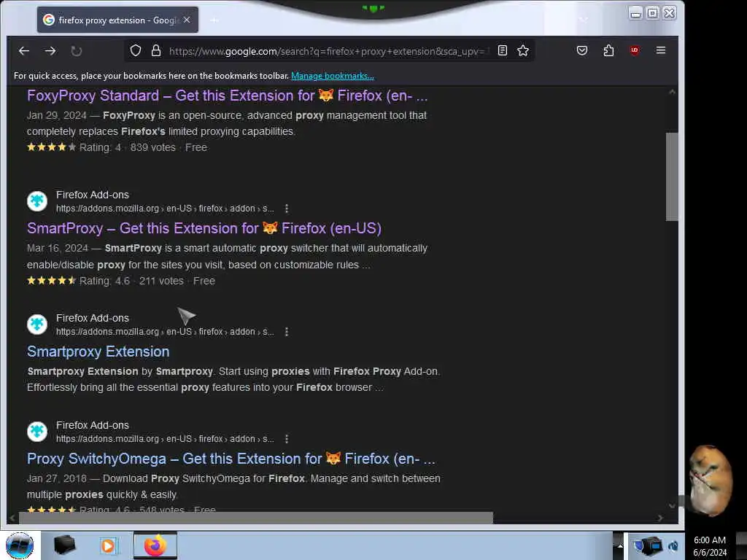Minimize the Firefox window

tap(635, 13)
